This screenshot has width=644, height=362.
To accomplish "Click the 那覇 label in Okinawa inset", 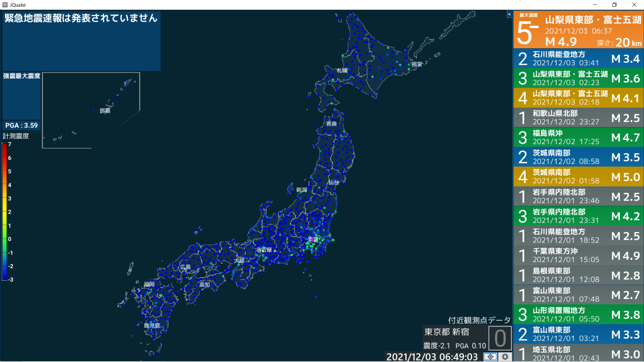I will [x=105, y=111].
